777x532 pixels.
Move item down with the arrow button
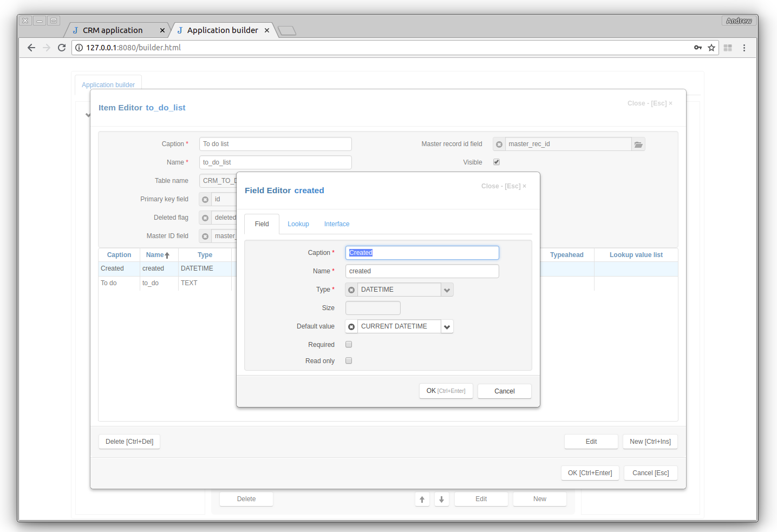click(x=442, y=499)
